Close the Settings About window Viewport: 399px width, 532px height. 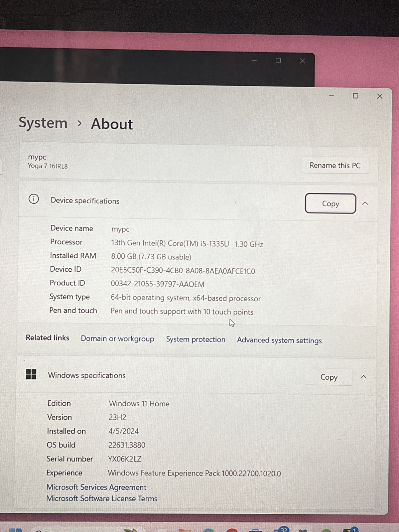pos(380,96)
